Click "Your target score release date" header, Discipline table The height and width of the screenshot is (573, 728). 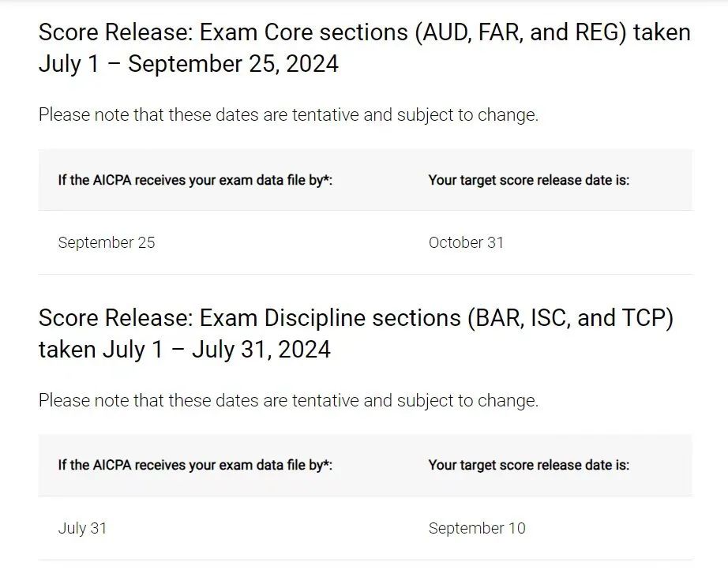tap(528, 465)
